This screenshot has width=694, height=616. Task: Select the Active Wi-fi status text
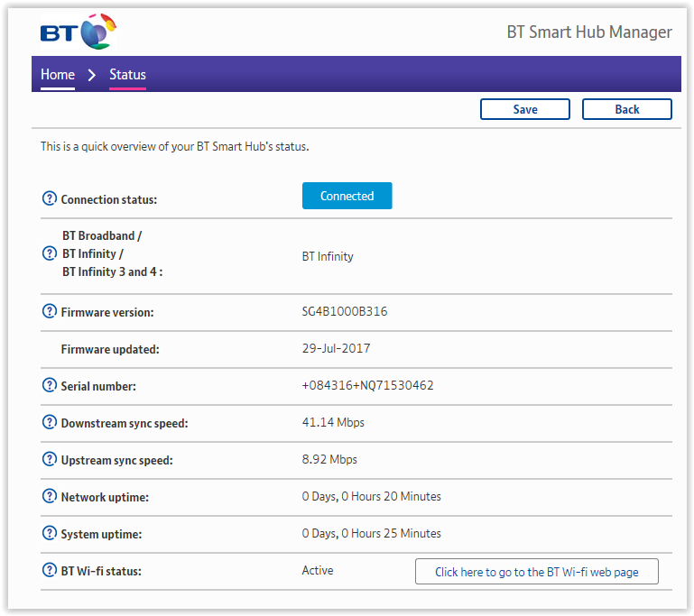point(318,570)
